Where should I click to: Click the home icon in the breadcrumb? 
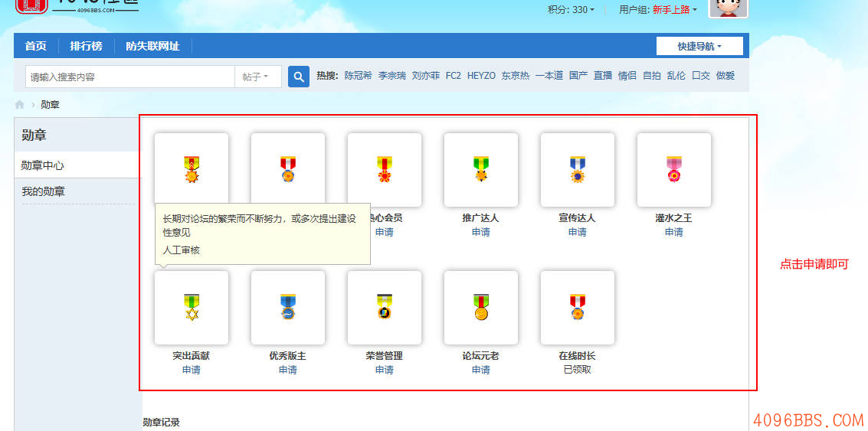20,105
